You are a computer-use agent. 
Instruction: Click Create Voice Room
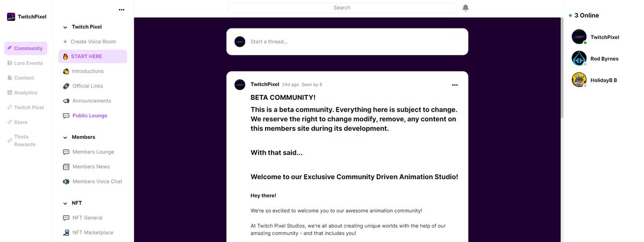coord(93,41)
